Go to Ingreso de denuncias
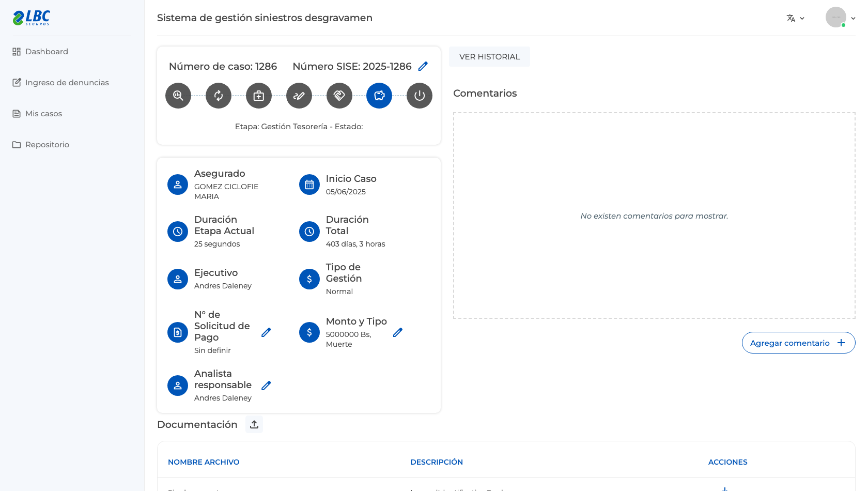The image size is (868, 491). coord(60,83)
